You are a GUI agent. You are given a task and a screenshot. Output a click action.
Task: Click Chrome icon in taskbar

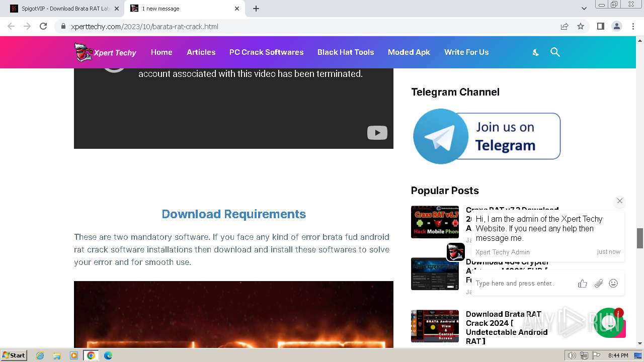[91, 355]
